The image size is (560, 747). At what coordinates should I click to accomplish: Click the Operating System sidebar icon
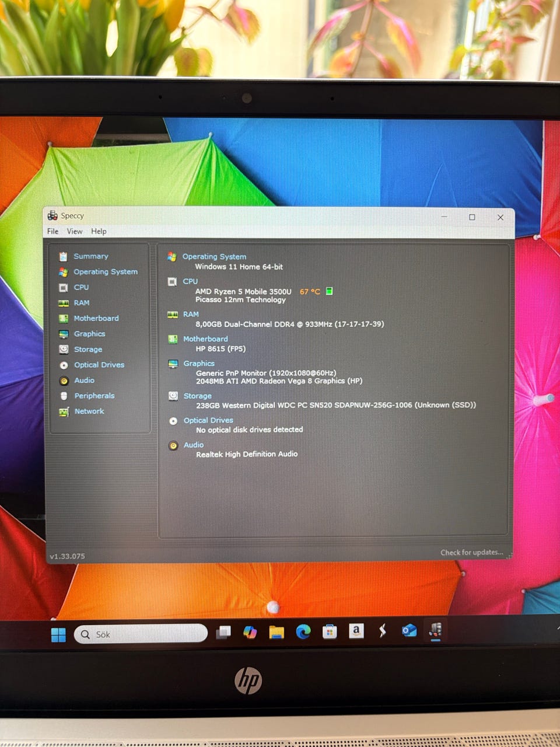tap(63, 272)
